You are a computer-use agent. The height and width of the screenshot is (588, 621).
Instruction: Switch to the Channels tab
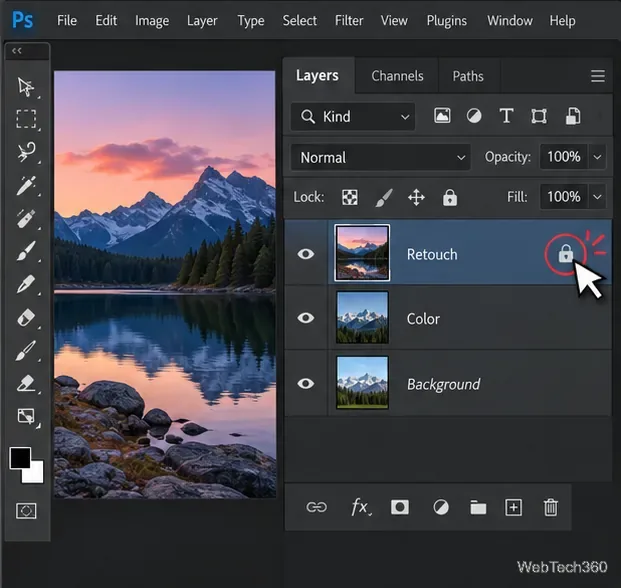point(397,76)
